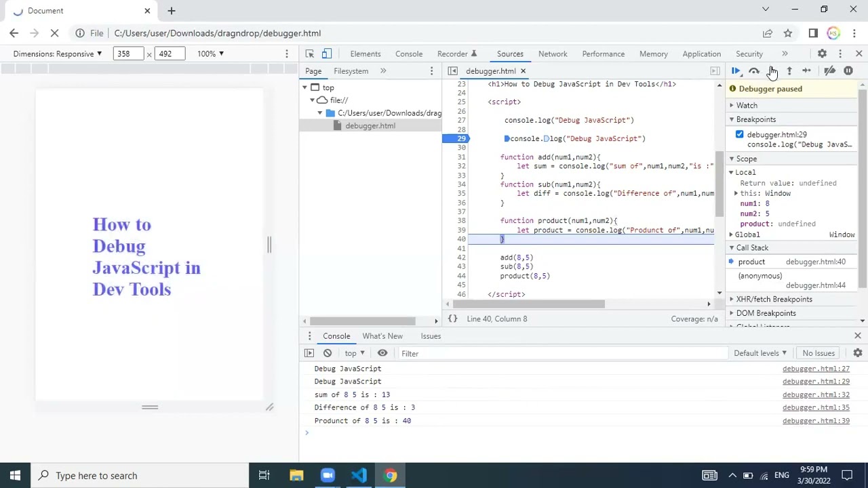868x488 pixels.
Task: Uncheck the debugger.html:29 breakpoint checkbox
Action: tap(740, 135)
